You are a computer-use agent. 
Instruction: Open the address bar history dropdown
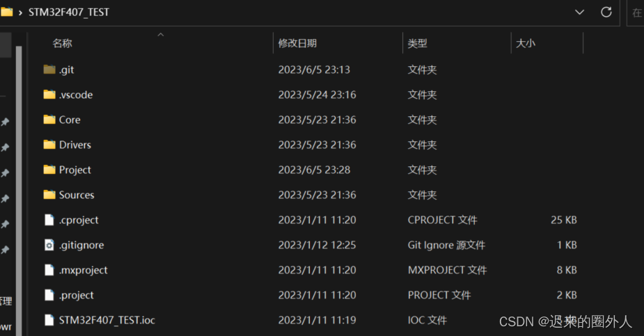coord(579,12)
